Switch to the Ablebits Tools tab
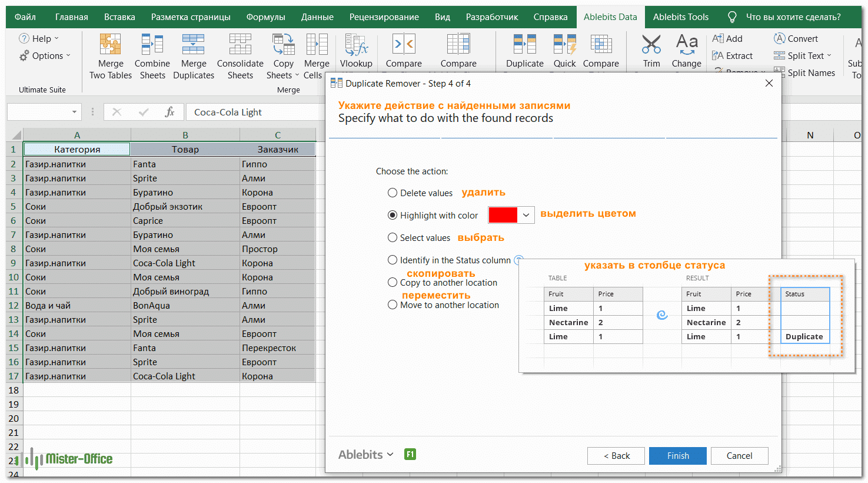Screen dimensions: 868x483 [680, 17]
